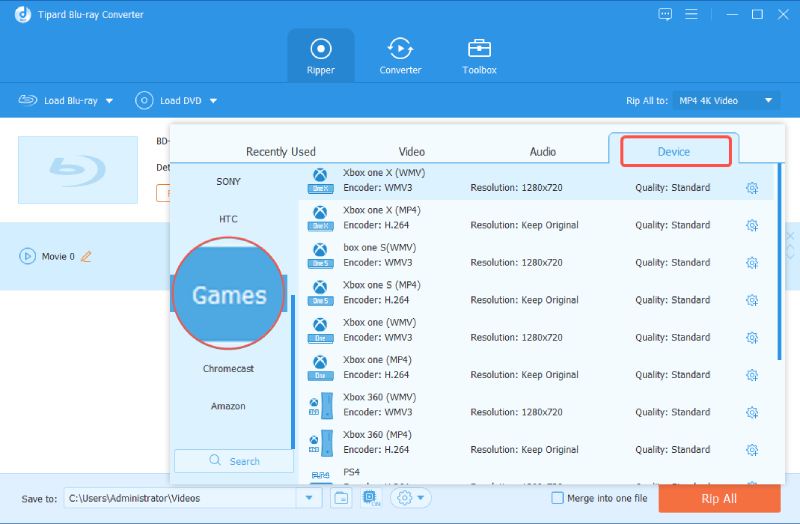
Task: Click Xbox one X (WMV) profile icon
Action: click(320, 181)
